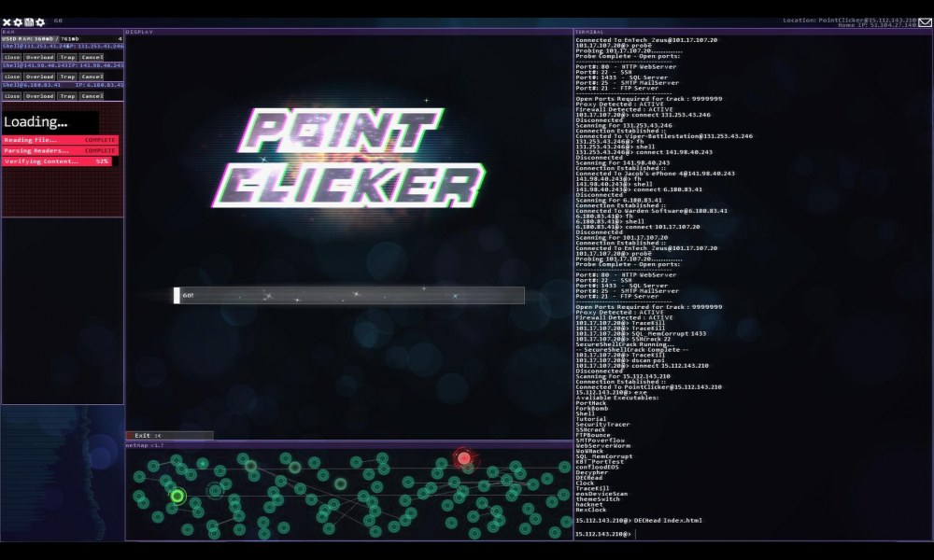Click 'SecurityTracer' in the executables list
The height and width of the screenshot is (560, 934).
(602, 425)
